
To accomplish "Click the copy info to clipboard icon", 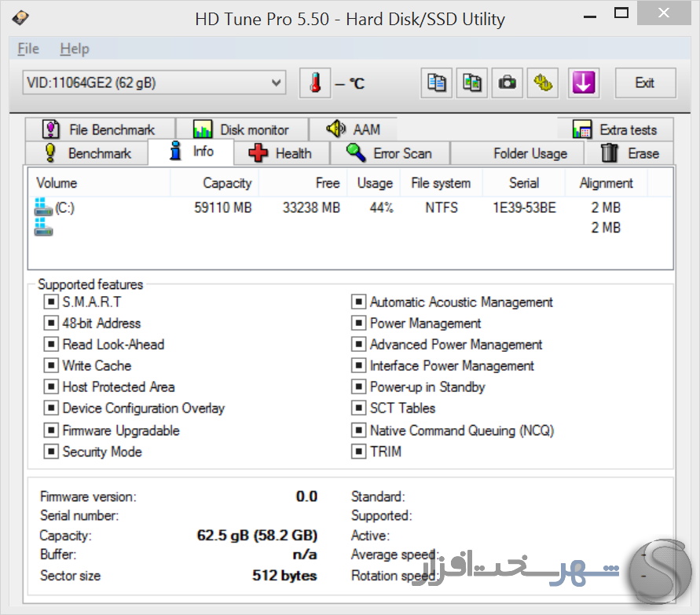I will tap(436, 83).
